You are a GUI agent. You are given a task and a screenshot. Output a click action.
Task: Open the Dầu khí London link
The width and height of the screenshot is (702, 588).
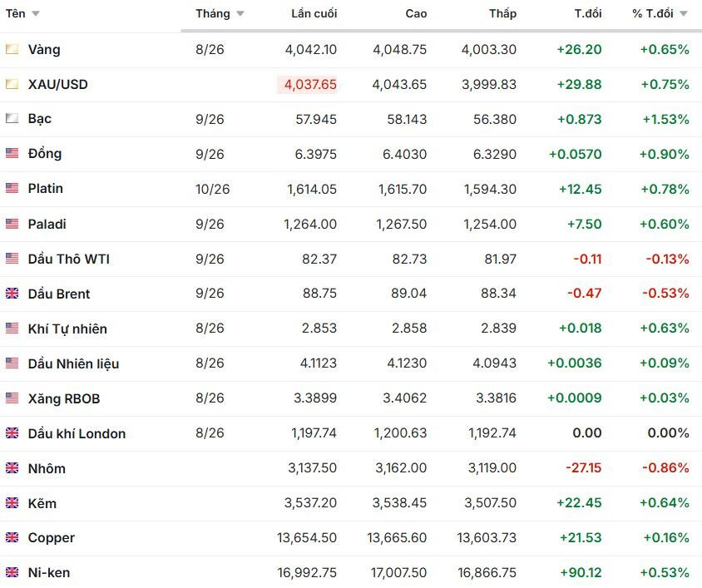tap(77, 433)
